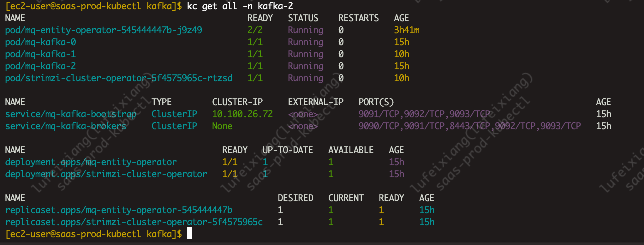Click cluster IP 10.100.26.72

[x=242, y=114]
